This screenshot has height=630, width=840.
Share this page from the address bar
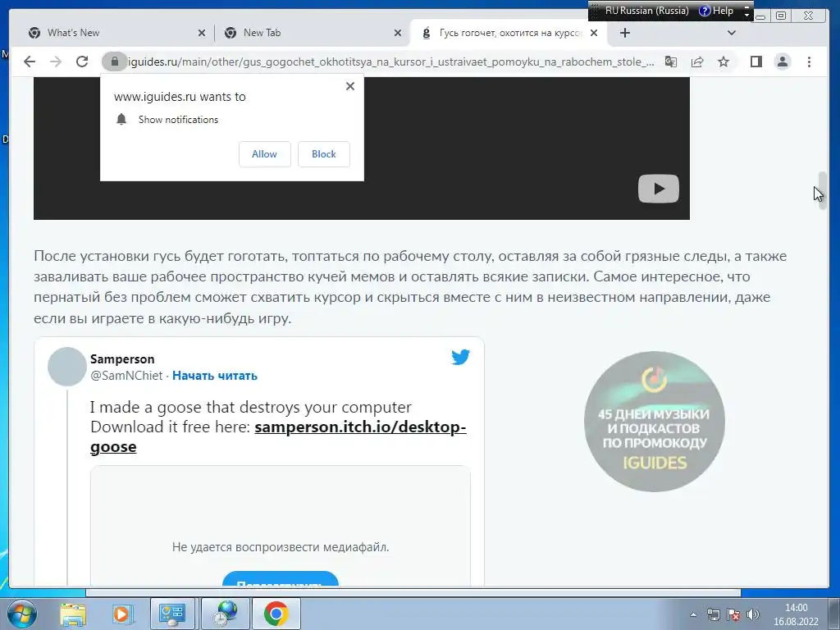point(697,62)
